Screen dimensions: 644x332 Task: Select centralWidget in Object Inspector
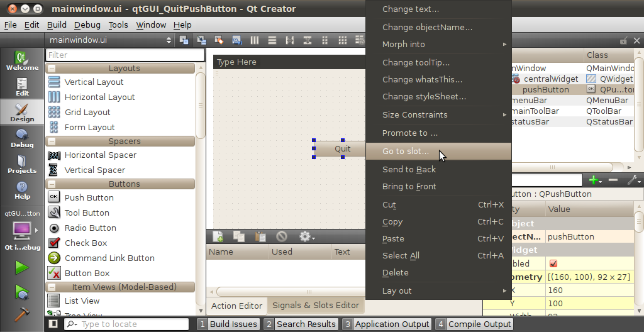550,79
